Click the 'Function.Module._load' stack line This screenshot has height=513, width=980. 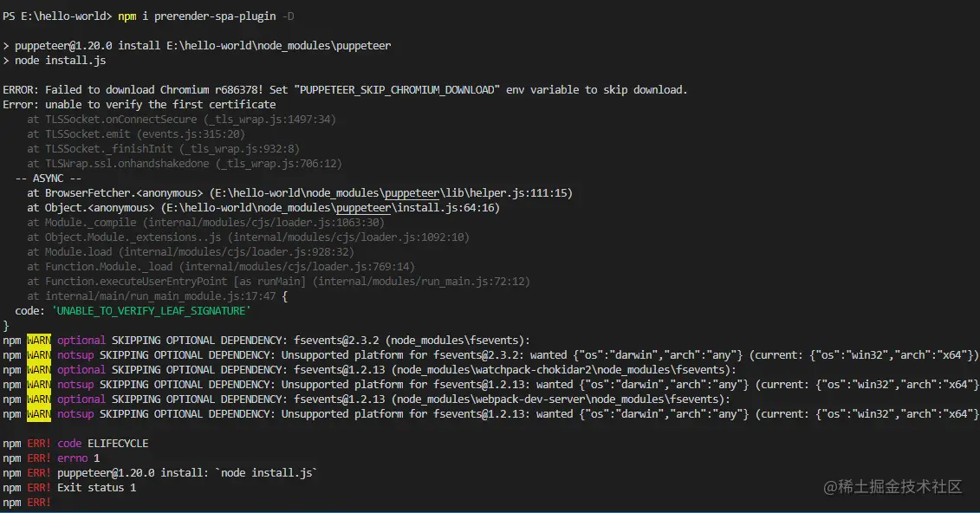(x=221, y=267)
